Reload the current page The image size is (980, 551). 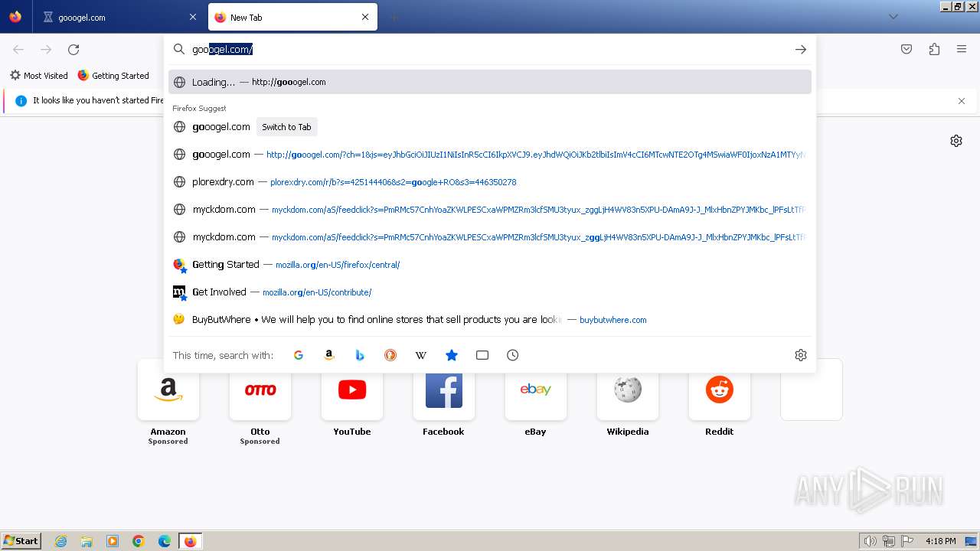pos(73,49)
